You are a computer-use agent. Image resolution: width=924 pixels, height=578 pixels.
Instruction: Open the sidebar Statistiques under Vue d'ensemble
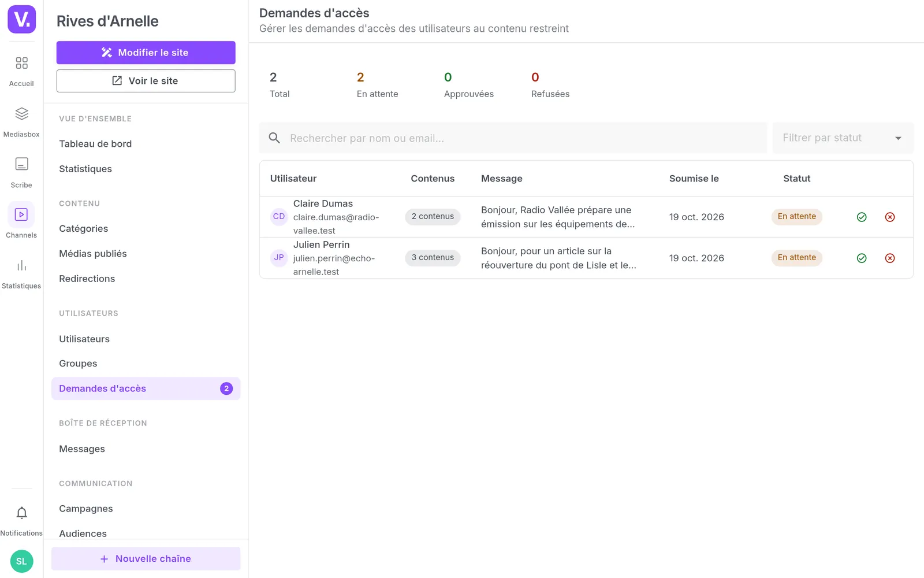(x=85, y=169)
